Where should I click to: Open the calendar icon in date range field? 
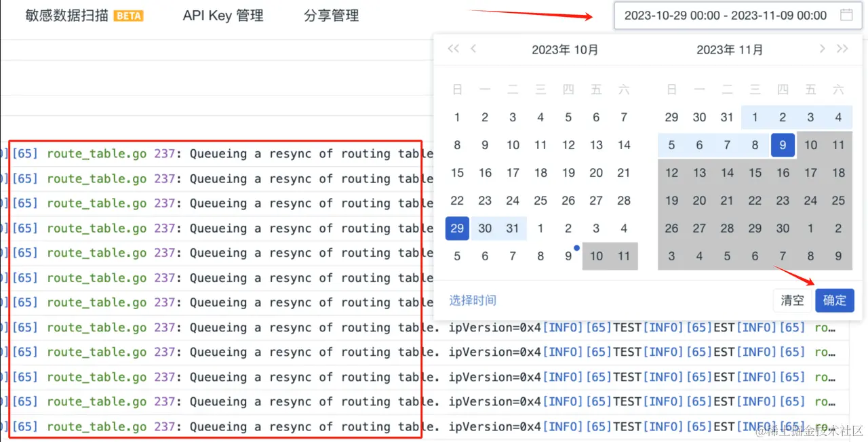coord(846,15)
